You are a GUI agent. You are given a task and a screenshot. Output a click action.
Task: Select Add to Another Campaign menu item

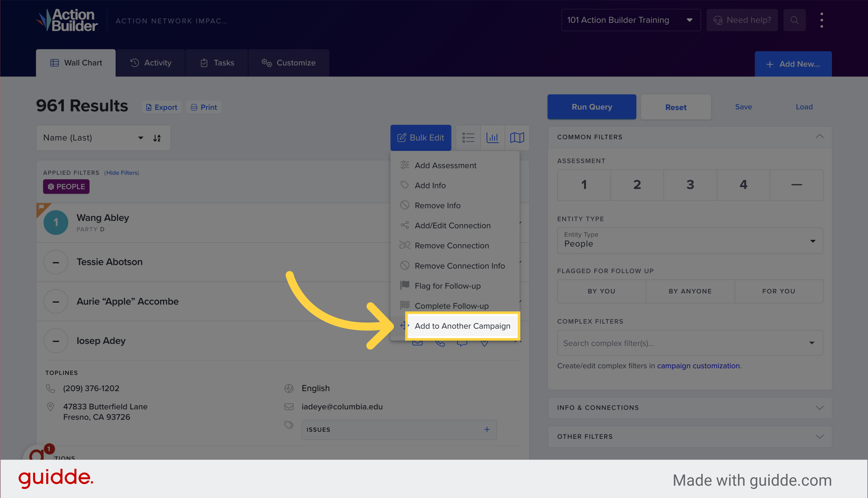coord(462,326)
